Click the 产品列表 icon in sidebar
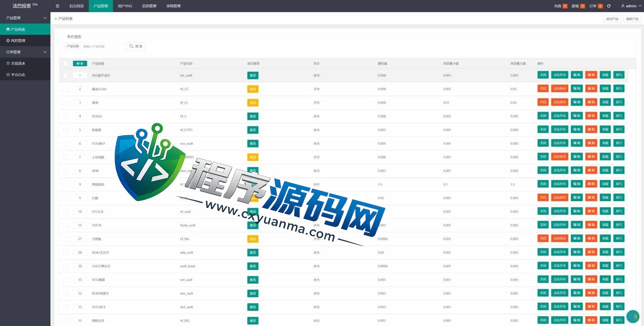 click(x=8, y=29)
